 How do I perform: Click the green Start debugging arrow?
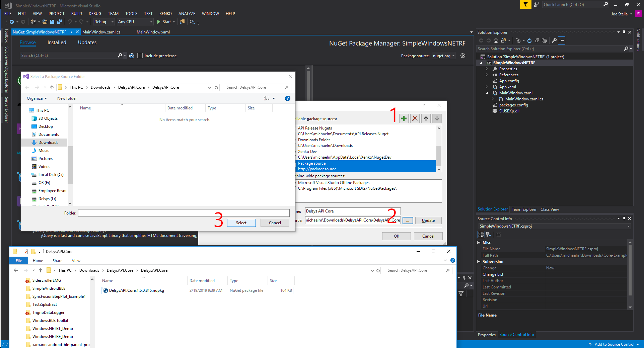[x=159, y=22]
